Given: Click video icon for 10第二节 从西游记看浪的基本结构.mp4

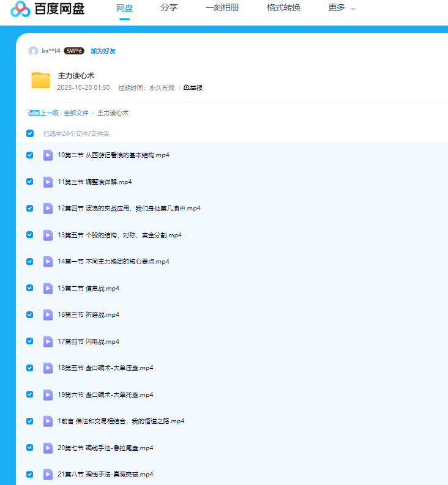Looking at the screenshot, I should tap(48, 155).
